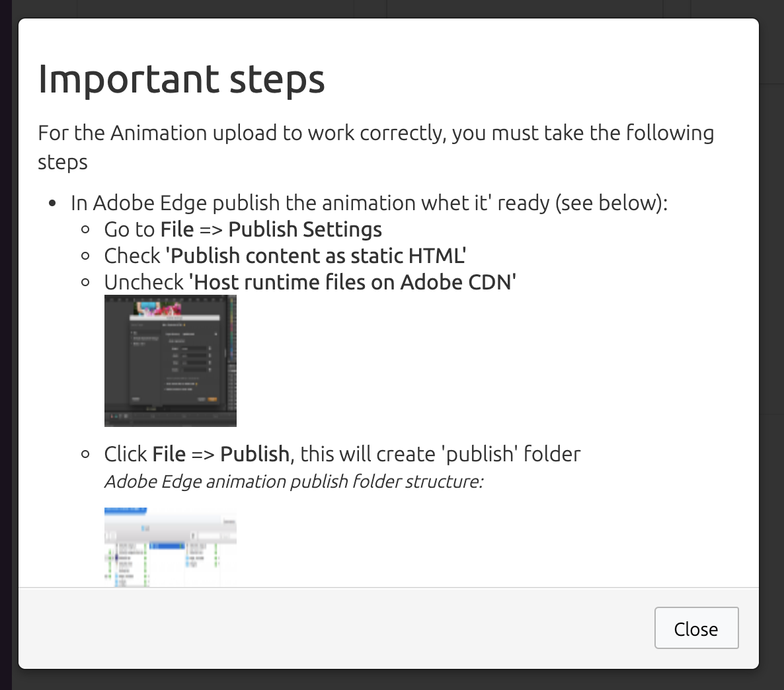
Task: Click the dark backdrop above the dialog
Action: tap(392, 9)
